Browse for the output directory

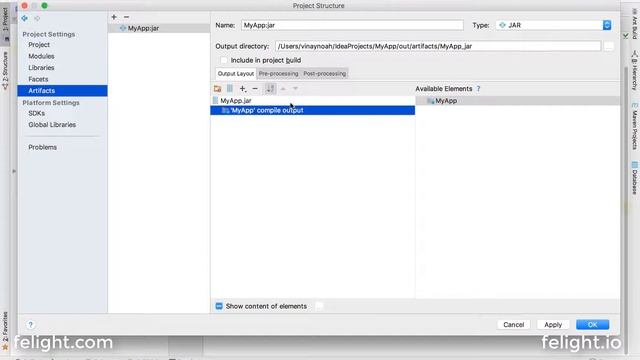pos(609,47)
